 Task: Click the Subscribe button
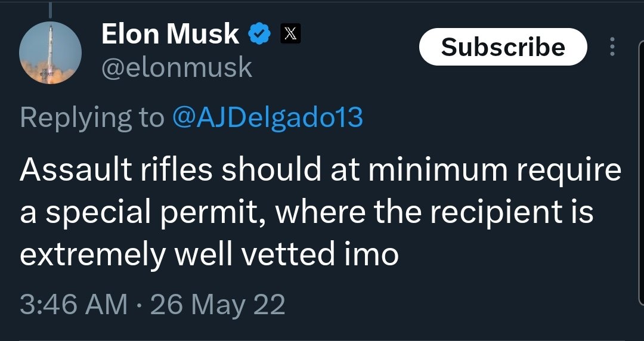(x=503, y=47)
